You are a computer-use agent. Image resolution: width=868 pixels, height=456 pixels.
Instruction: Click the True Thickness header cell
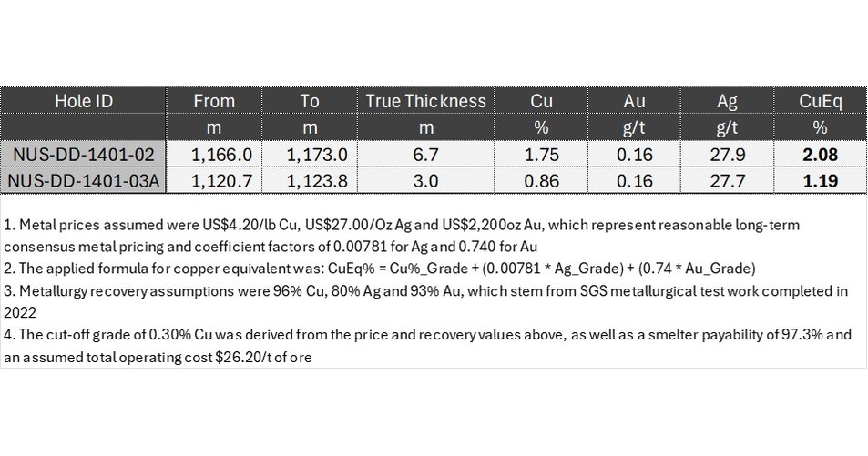click(425, 101)
